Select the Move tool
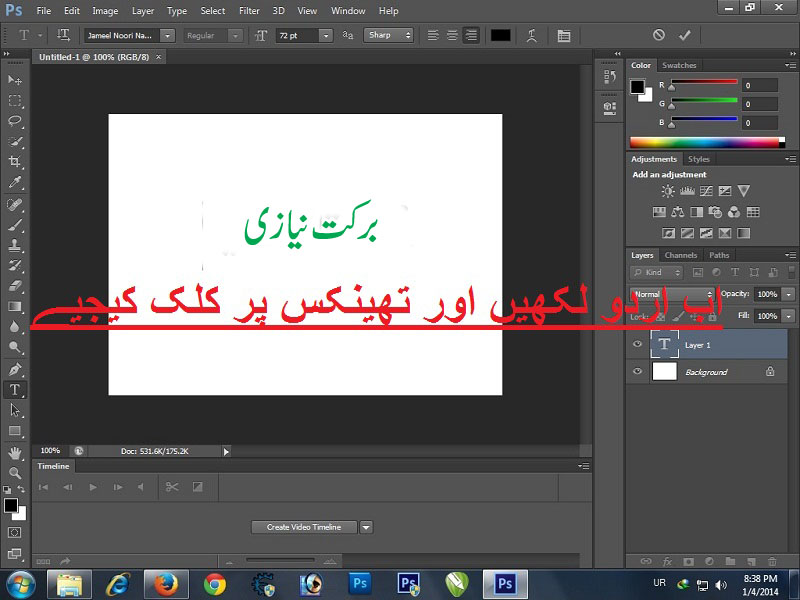Screen dimensions: 800x600 tap(15, 80)
